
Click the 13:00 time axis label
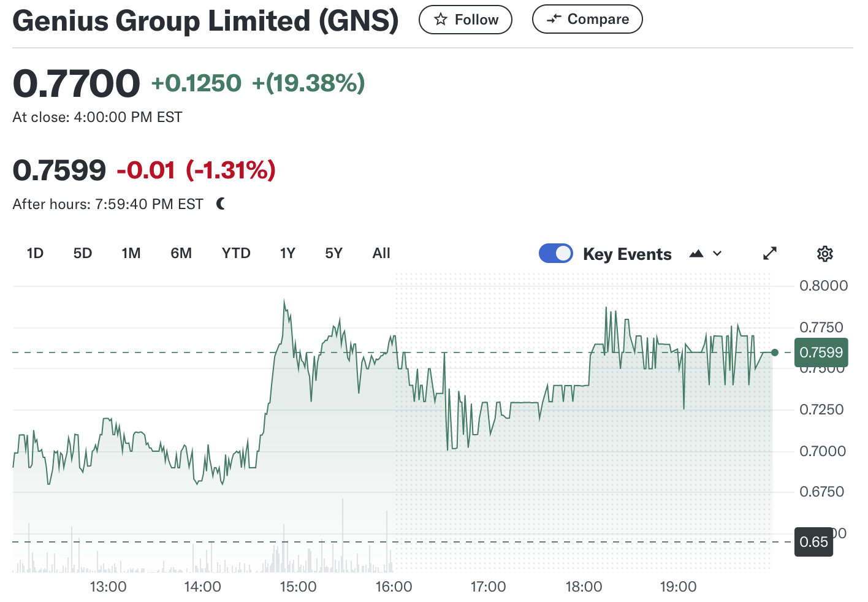108,587
